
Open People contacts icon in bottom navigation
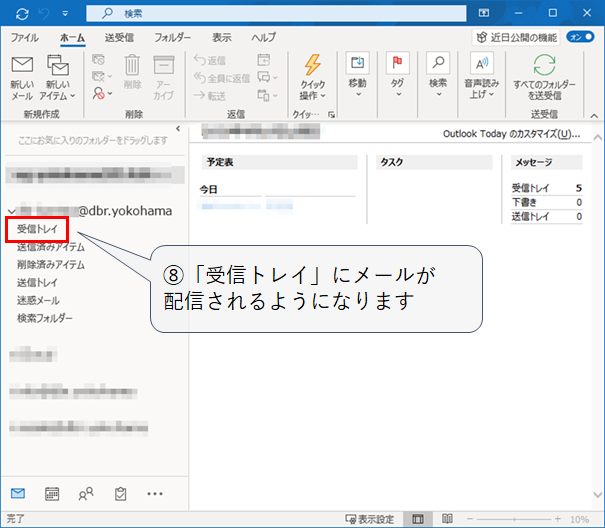(x=86, y=493)
